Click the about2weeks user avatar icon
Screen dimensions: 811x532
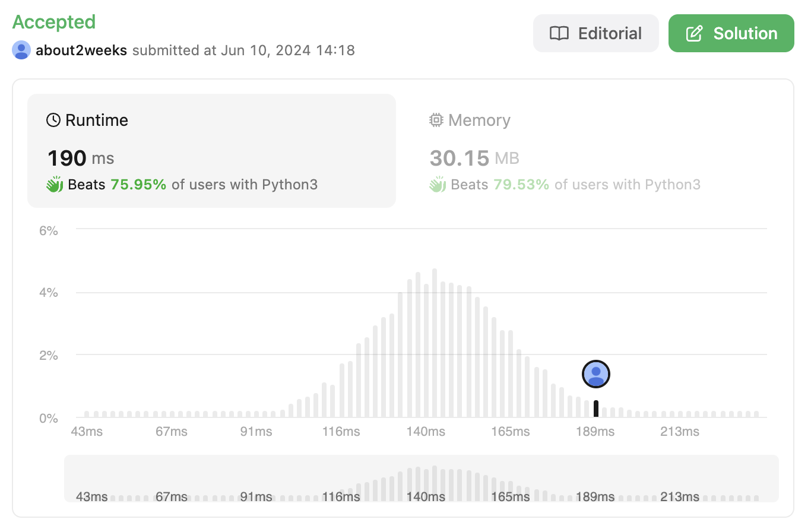click(21, 50)
